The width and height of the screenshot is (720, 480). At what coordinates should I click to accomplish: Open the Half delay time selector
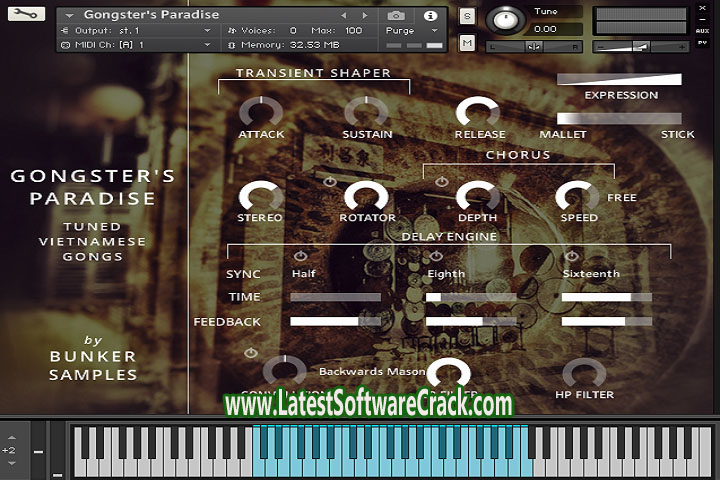tap(304, 273)
